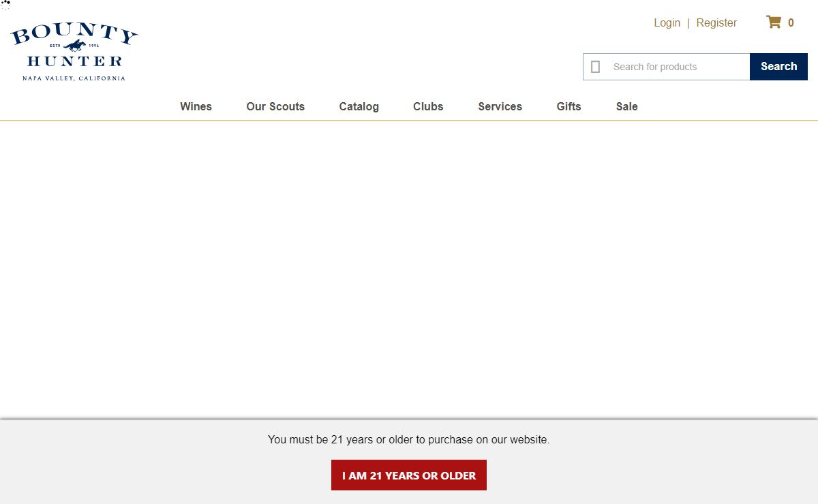The height and width of the screenshot is (504, 818).
Task: Open the shopping cart icon
Action: click(x=773, y=22)
